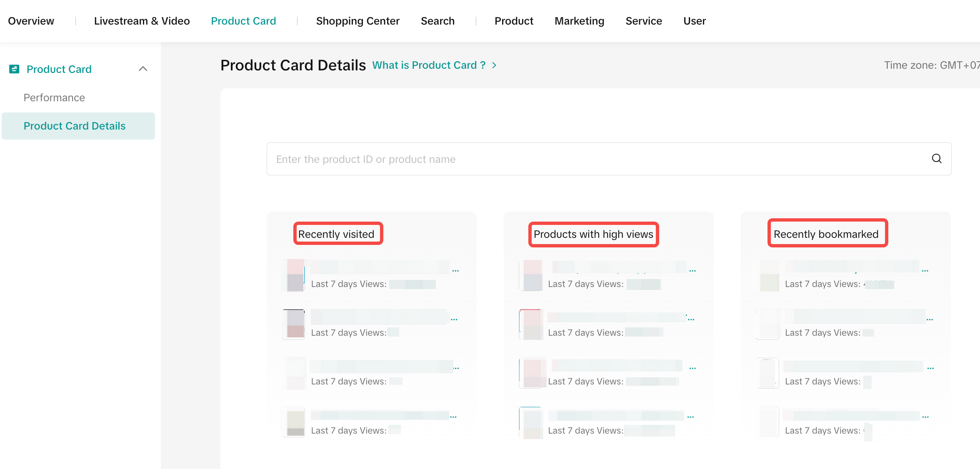
Task: Switch to the Shopping Center tab
Action: coord(357,21)
